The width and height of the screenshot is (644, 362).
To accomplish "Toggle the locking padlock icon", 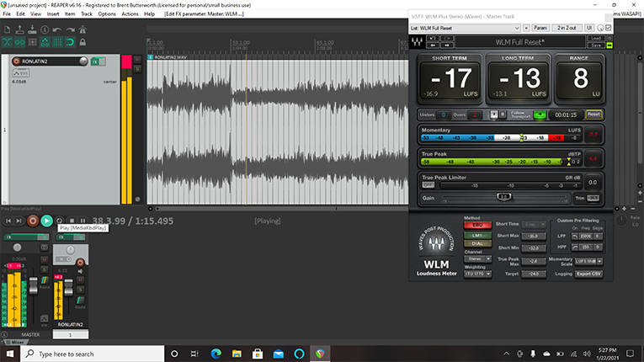I will tap(82, 42).
